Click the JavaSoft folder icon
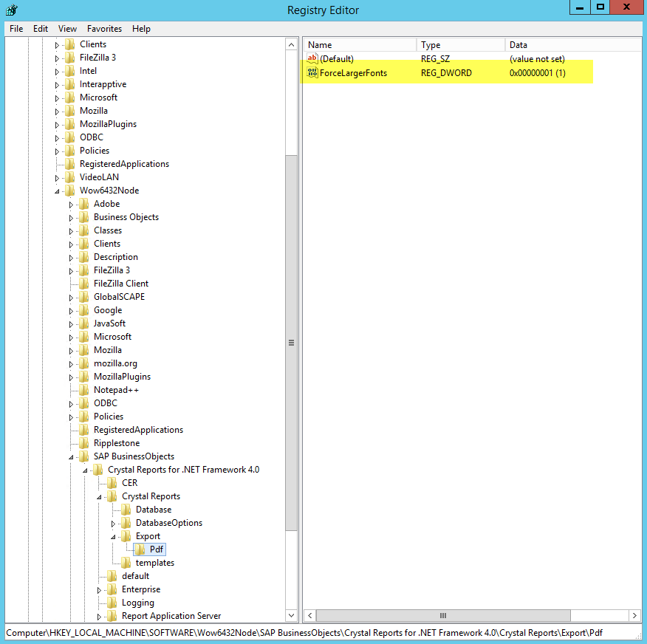This screenshot has height=644, width=647. (x=83, y=323)
